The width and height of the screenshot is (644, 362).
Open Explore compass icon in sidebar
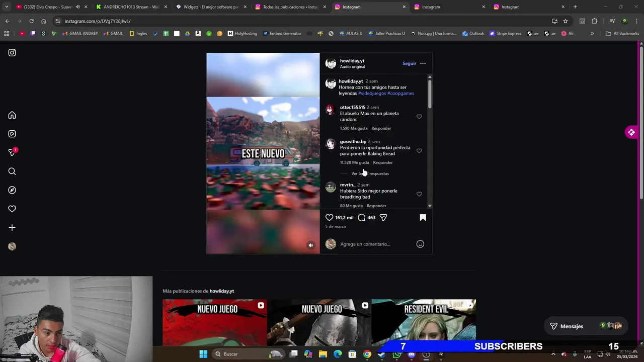(x=12, y=190)
